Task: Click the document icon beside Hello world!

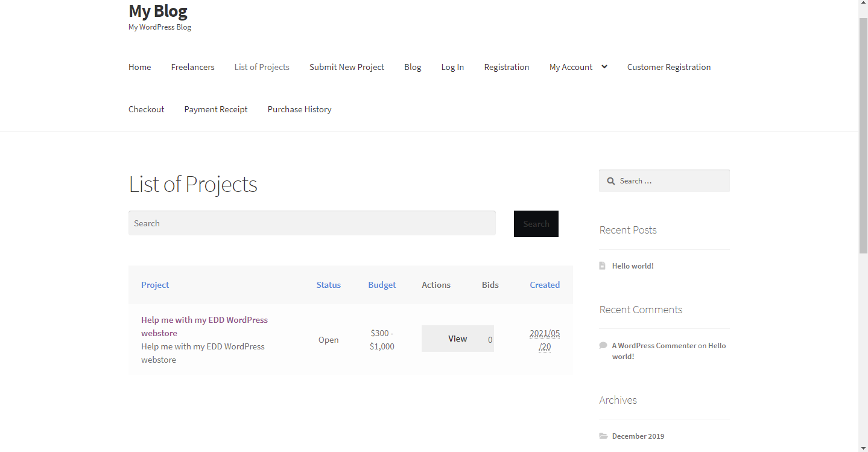Action: [602, 266]
